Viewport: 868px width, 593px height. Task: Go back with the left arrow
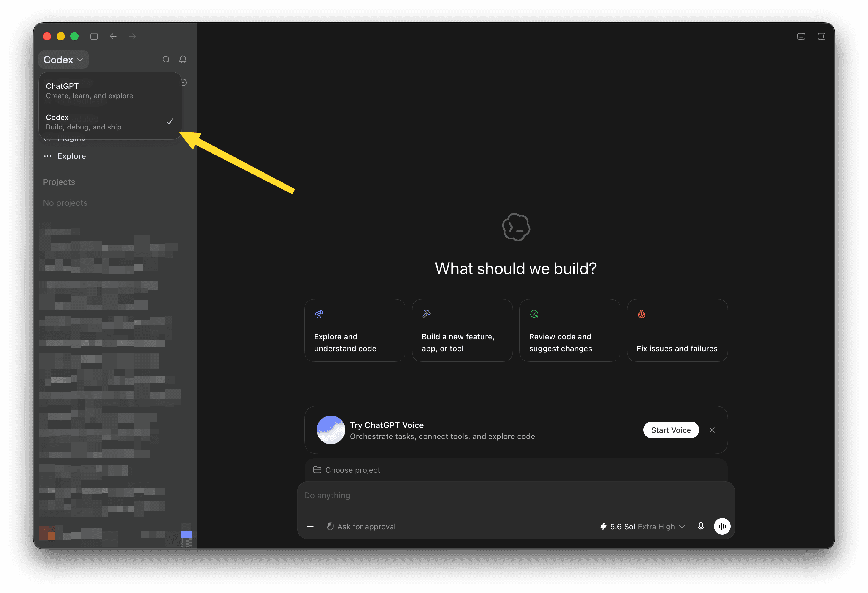[x=113, y=36]
